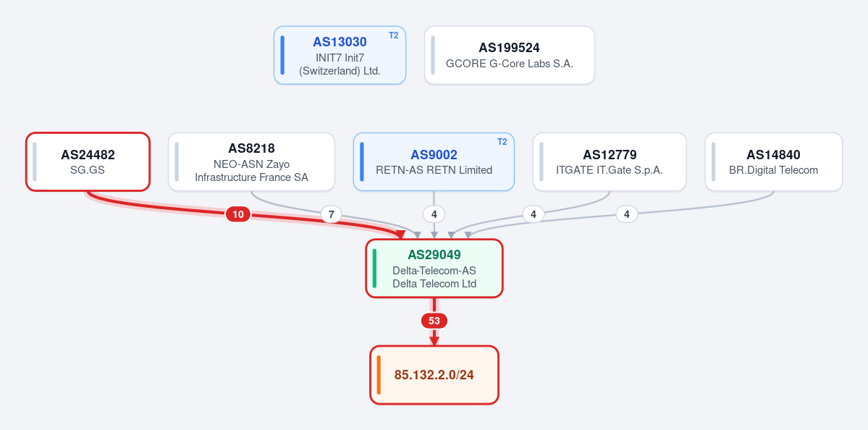
Task: Click the green bar on the AS29049 node
Action: 375,269
